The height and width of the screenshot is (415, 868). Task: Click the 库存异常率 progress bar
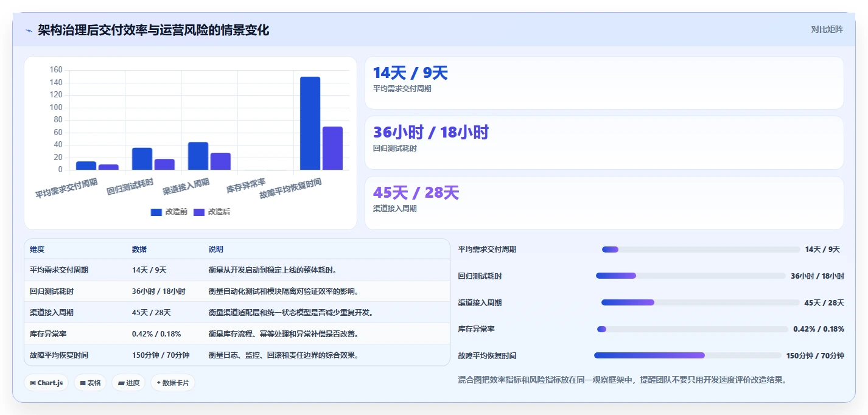[693, 329]
